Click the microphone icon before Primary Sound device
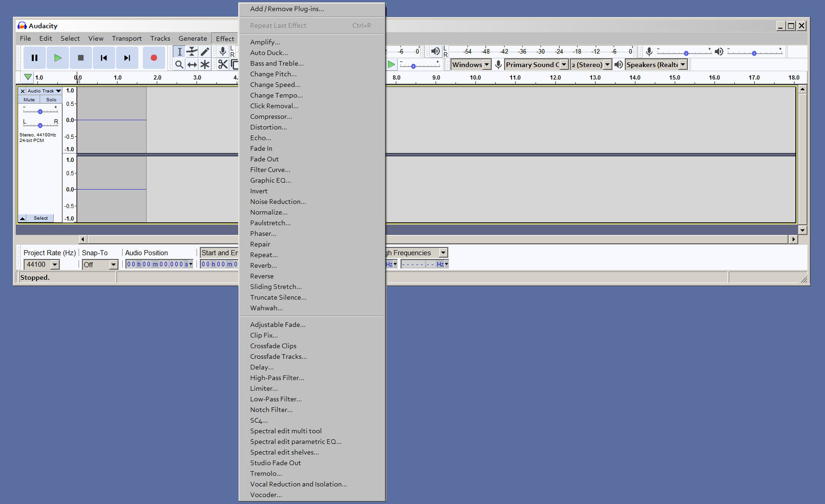Screen dimensions: 825x504 (x=498, y=65)
